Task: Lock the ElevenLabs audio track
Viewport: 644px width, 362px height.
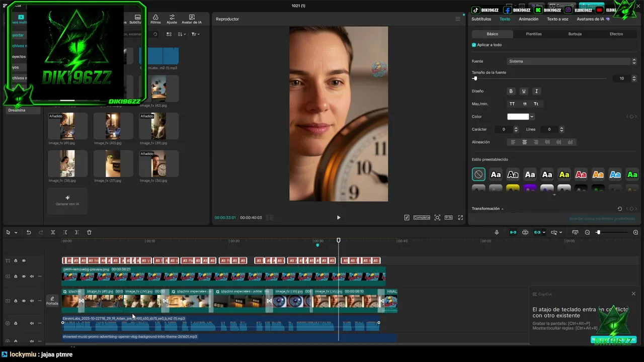Action: pos(16,323)
